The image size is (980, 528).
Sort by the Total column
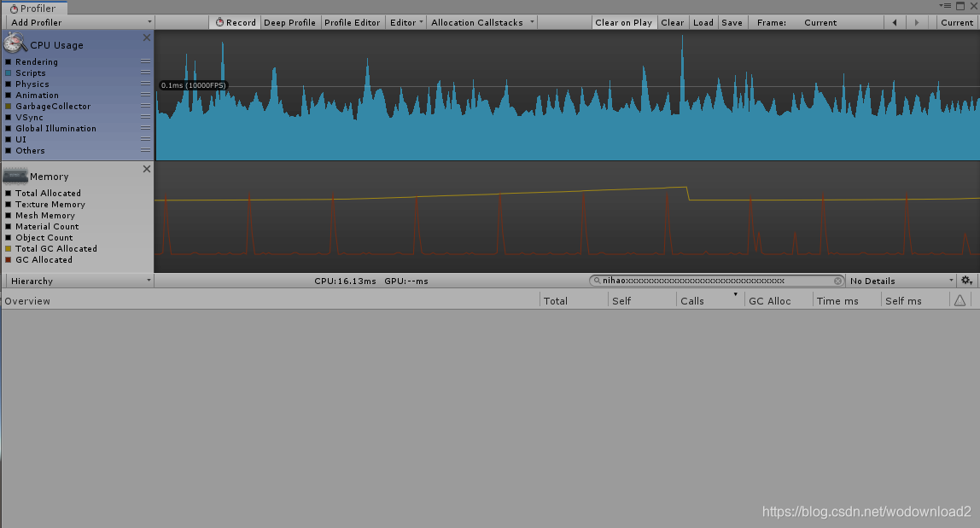click(x=573, y=300)
